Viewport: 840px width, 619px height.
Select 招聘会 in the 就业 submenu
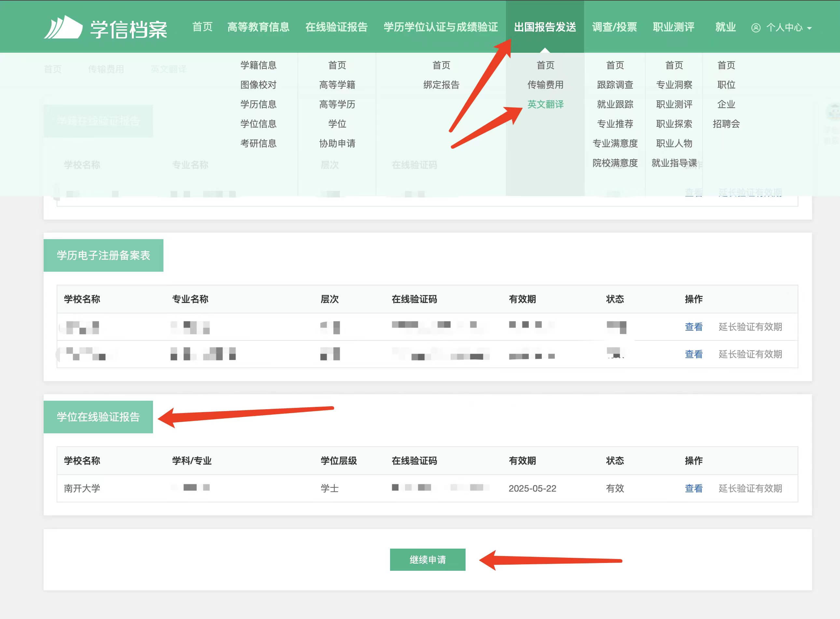pos(726,124)
